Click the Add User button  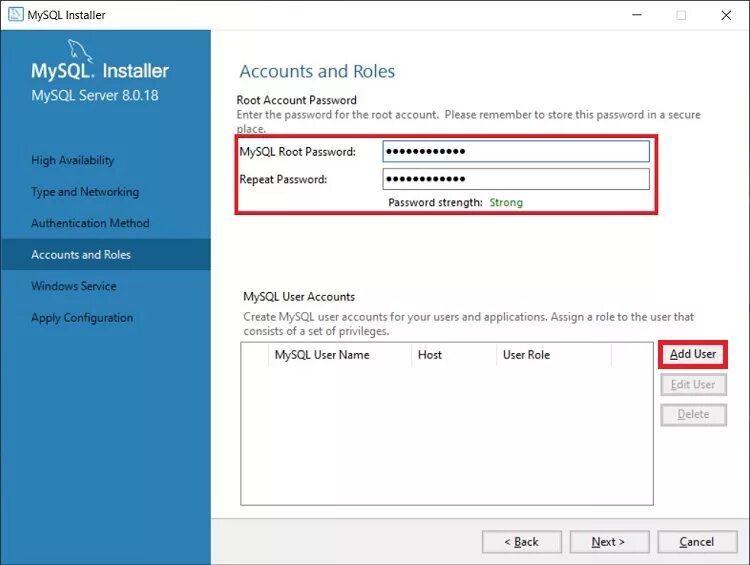tap(693, 354)
